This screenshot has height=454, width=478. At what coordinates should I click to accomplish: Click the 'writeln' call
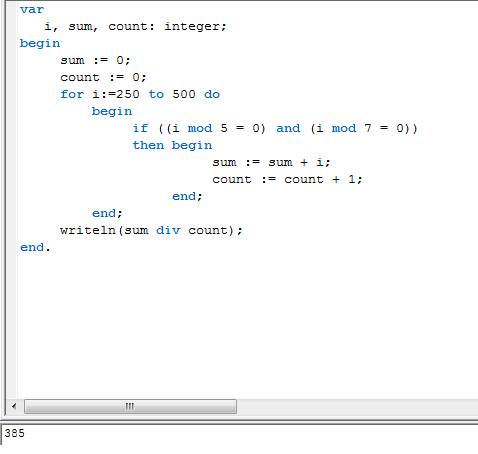point(87,230)
